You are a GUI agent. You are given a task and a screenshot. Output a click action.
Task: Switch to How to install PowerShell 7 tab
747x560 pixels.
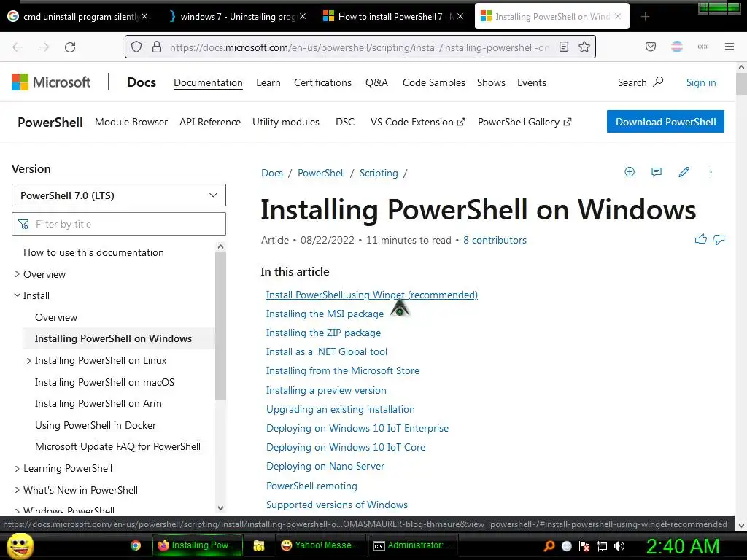click(393, 17)
